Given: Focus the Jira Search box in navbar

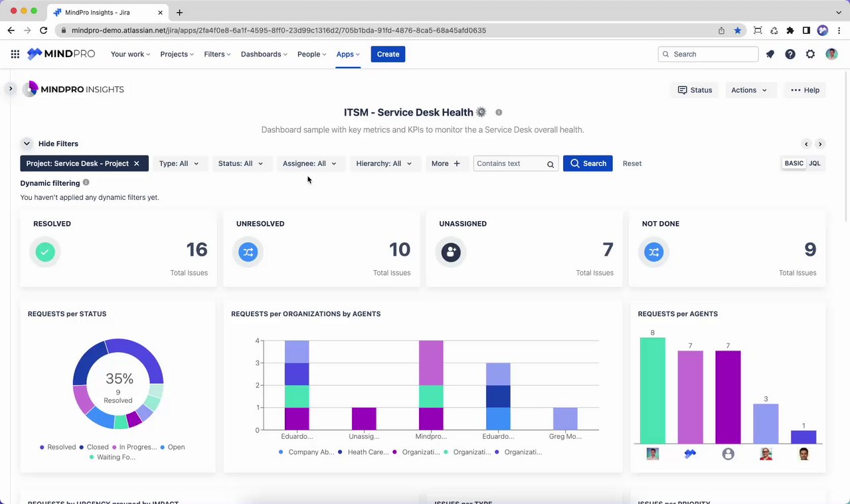Looking at the screenshot, I should tap(708, 54).
